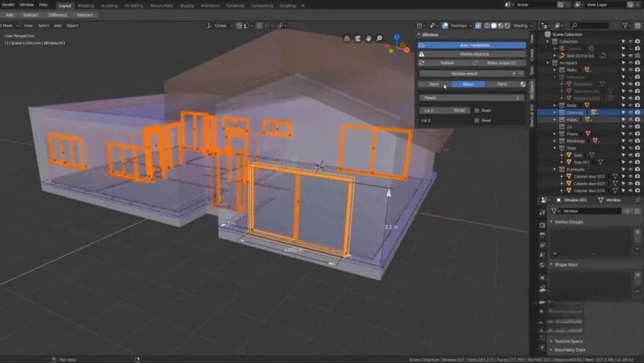The height and width of the screenshot is (363, 644).
Task: Open the Output properties tab icon
Action: coord(542,235)
